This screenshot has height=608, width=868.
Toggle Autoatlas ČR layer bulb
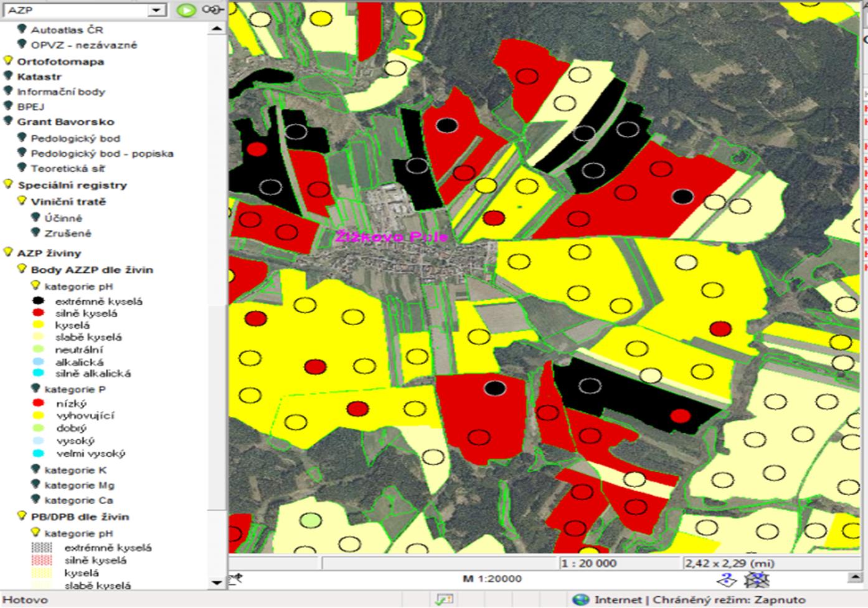22,29
